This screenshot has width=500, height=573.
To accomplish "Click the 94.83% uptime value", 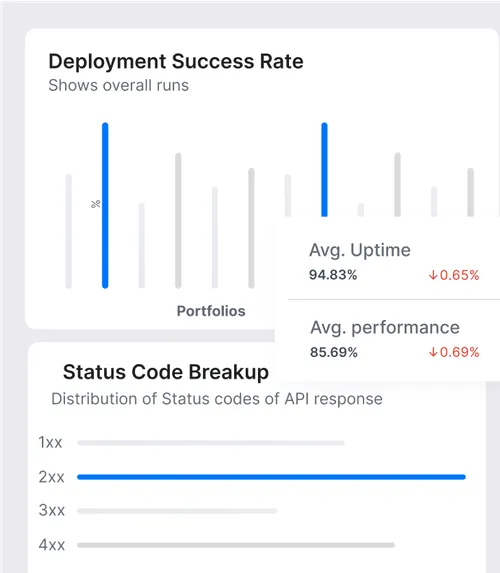I will click(333, 275).
